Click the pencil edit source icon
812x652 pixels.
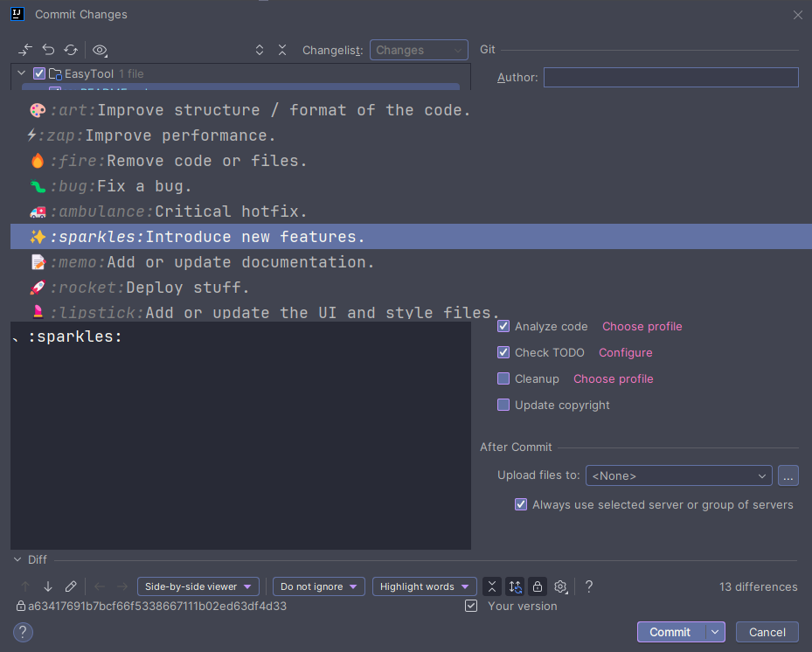[71, 586]
